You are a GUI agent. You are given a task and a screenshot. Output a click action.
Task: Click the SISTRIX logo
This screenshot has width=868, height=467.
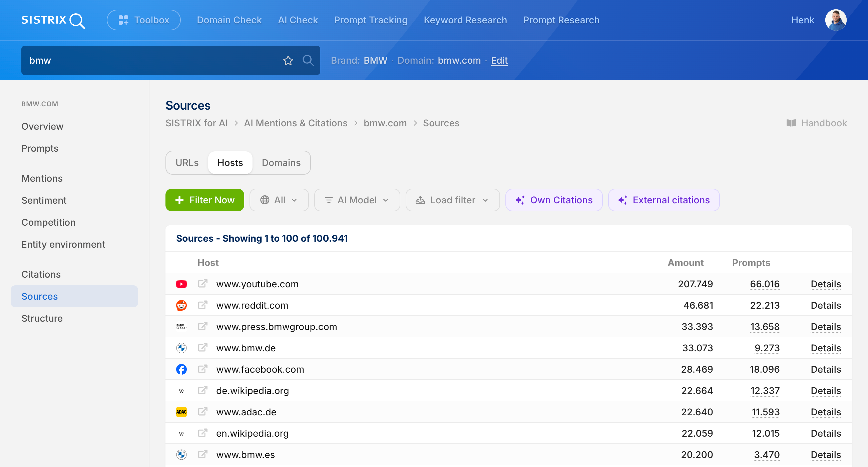(x=53, y=20)
